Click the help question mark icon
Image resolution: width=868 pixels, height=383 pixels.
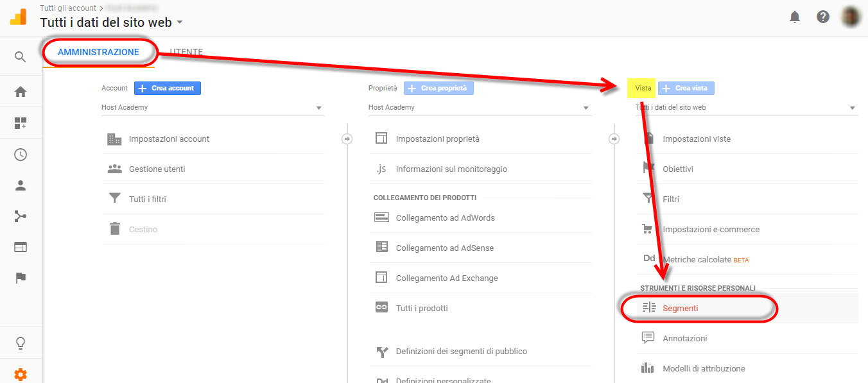[823, 17]
